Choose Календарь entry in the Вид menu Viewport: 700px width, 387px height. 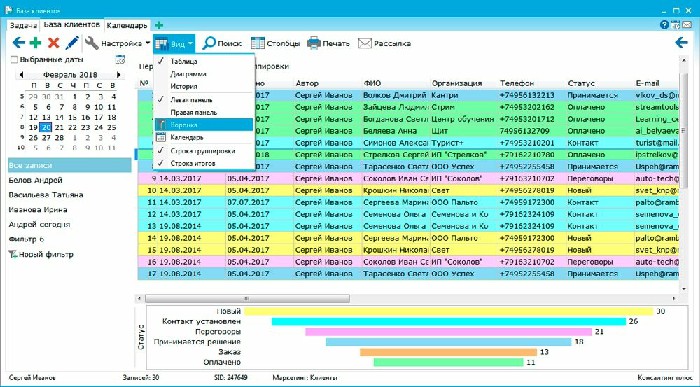(x=204, y=137)
